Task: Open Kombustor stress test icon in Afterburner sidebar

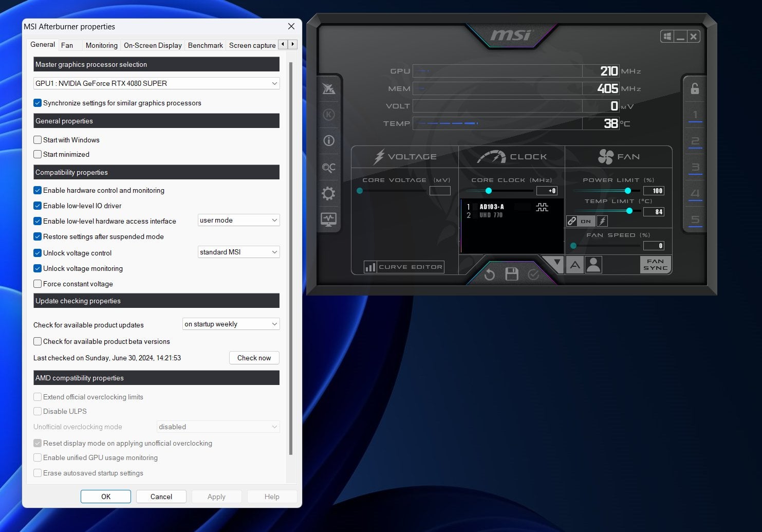Action: coord(328,115)
